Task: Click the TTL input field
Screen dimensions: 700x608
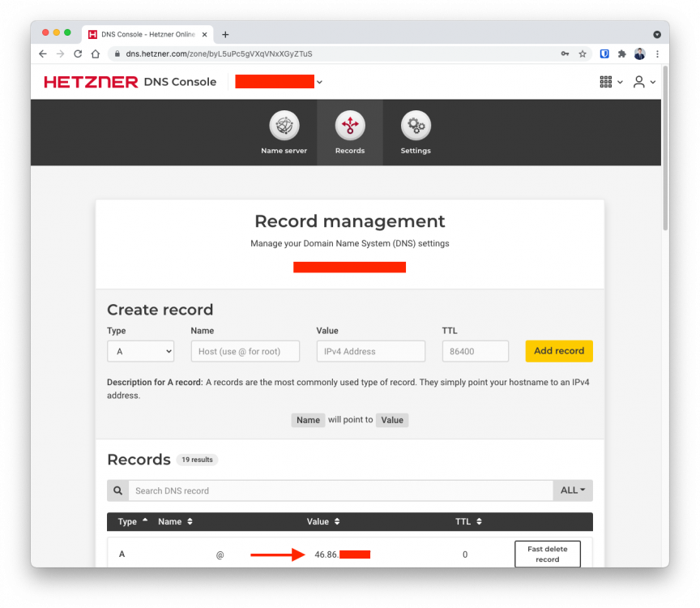Action: [x=476, y=351]
